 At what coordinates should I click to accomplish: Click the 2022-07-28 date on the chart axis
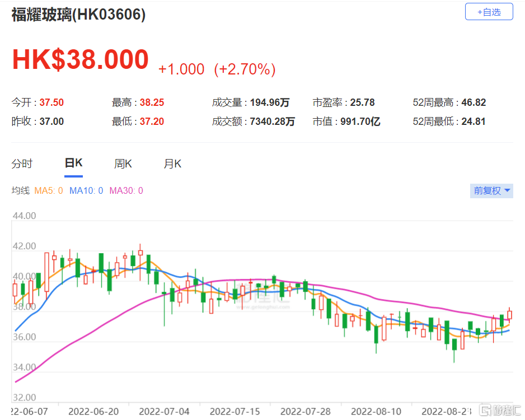pyautogui.click(x=306, y=412)
